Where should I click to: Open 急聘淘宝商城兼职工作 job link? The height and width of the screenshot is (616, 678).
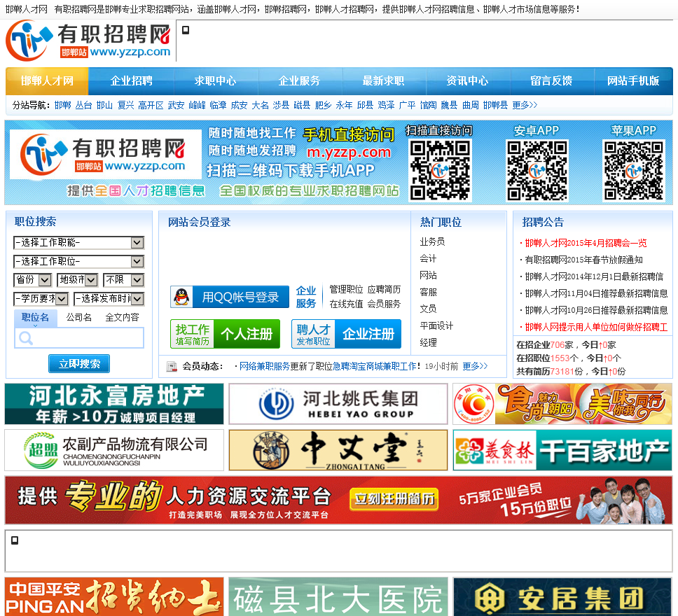pyautogui.click(x=375, y=366)
